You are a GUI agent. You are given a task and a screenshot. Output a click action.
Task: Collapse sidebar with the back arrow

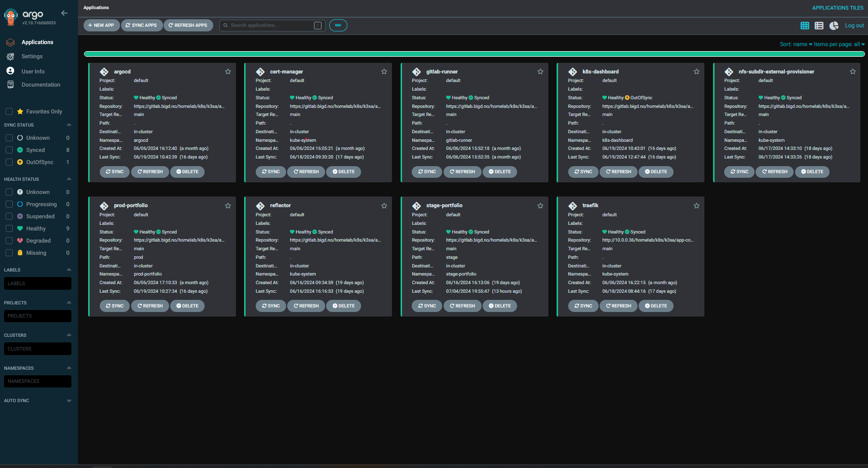click(x=64, y=13)
